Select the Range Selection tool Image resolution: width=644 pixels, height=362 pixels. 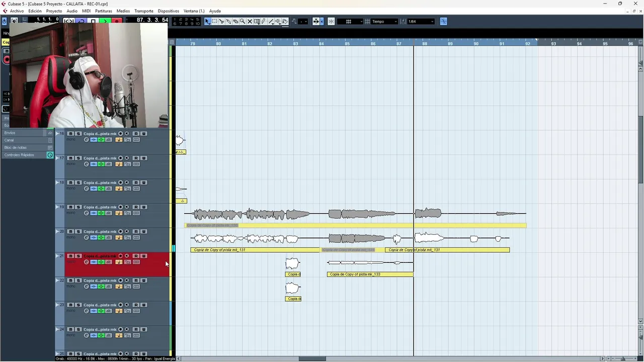pos(215,22)
